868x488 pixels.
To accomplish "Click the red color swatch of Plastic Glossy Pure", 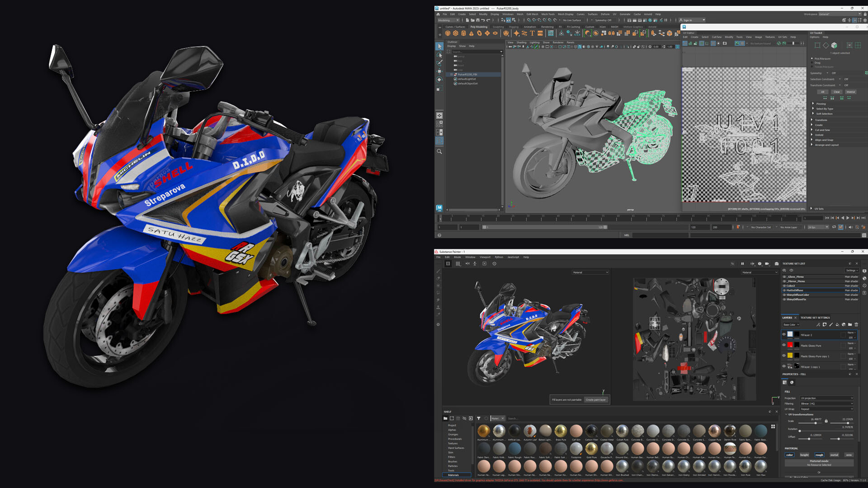I will tap(790, 344).
